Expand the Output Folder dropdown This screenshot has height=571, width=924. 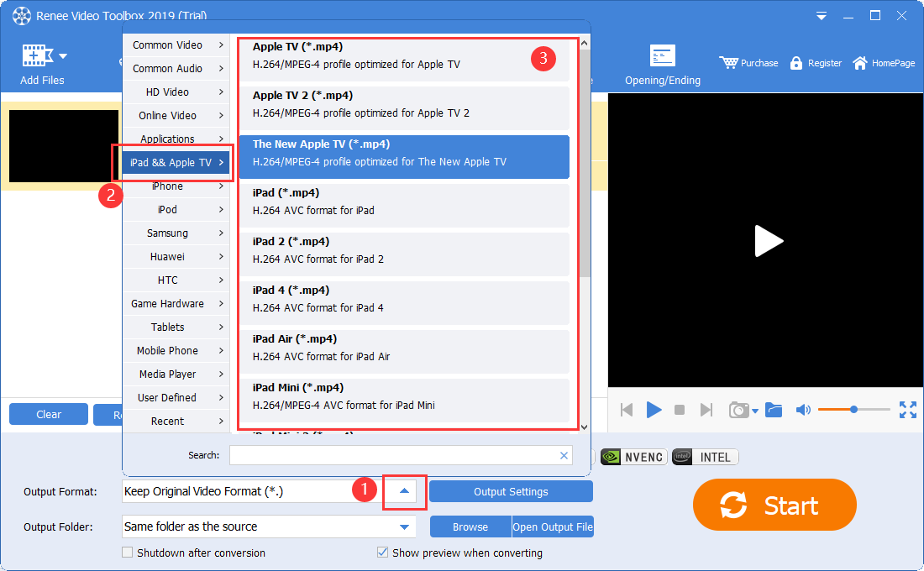coord(405,527)
